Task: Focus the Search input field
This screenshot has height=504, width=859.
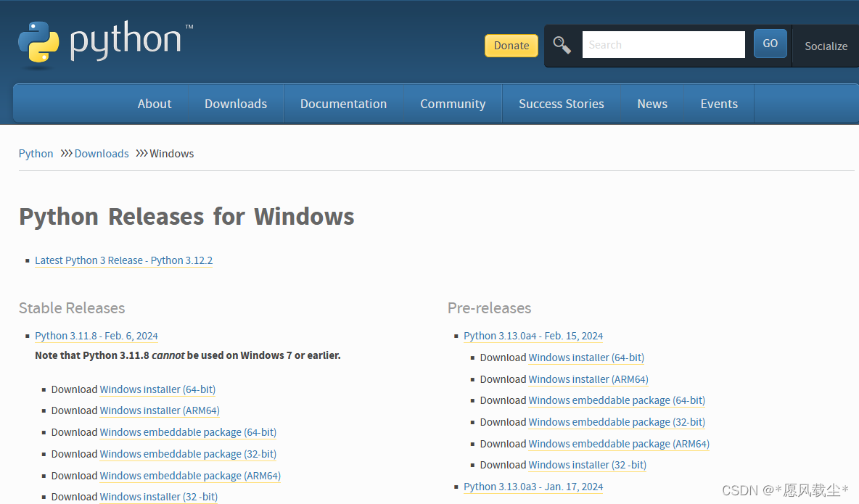Action: pos(663,44)
